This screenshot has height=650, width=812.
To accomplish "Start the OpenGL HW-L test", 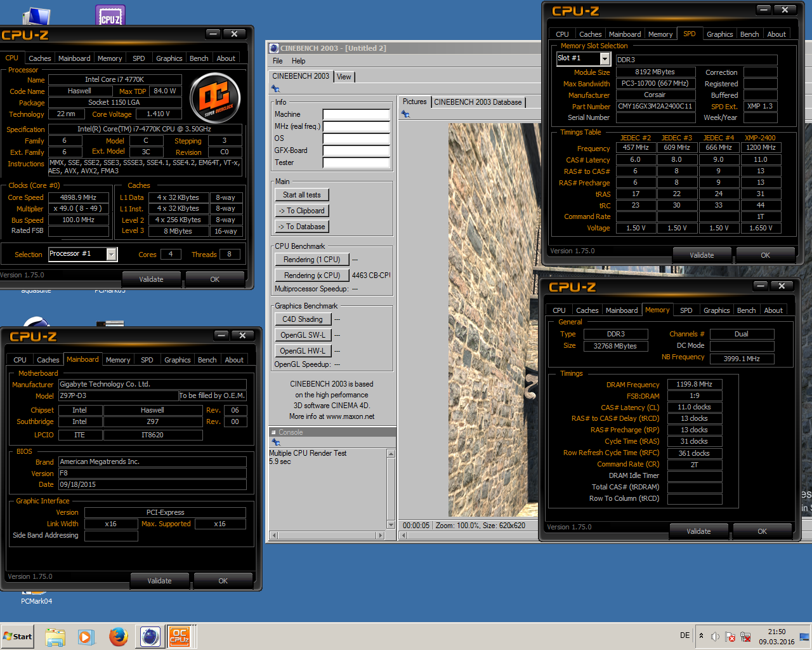I will 303,351.
